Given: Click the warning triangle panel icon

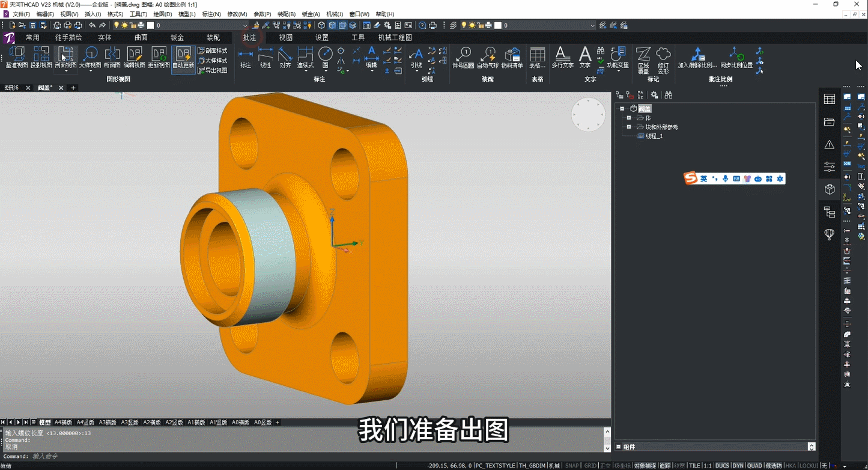Looking at the screenshot, I should tap(830, 144).
